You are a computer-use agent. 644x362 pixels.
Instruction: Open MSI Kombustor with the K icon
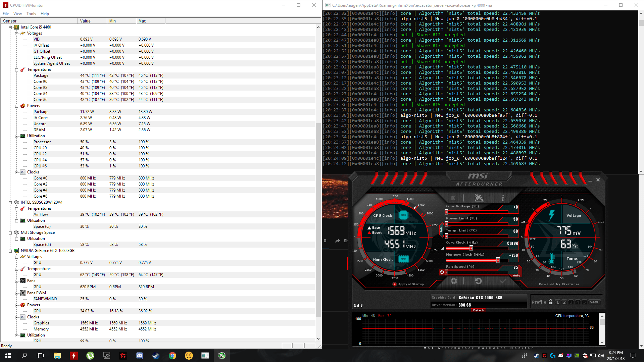[454, 198]
